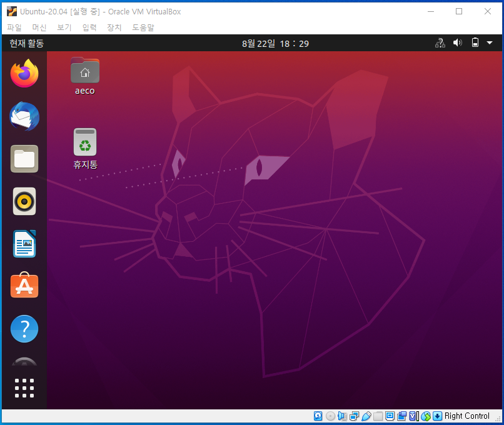The height and width of the screenshot is (425, 504).
Task: Open LibreOffice Writer from the dock
Action: pos(24,244)
